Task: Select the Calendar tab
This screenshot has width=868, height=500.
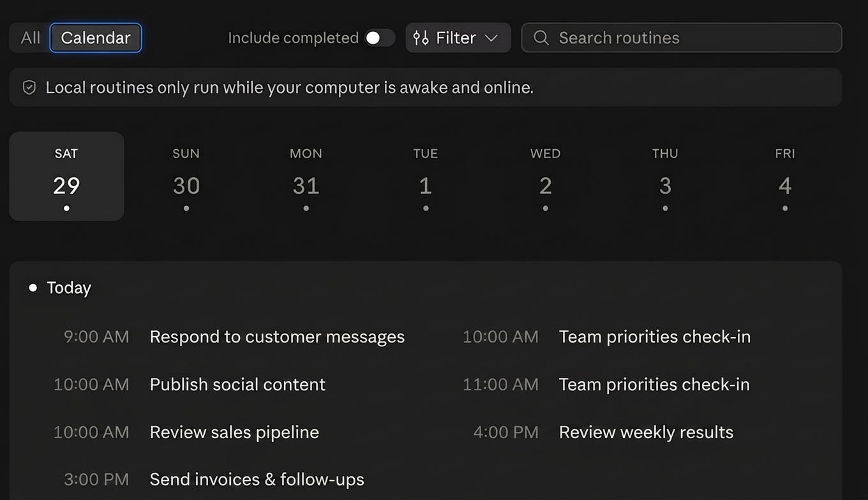Action: point(96,38)
